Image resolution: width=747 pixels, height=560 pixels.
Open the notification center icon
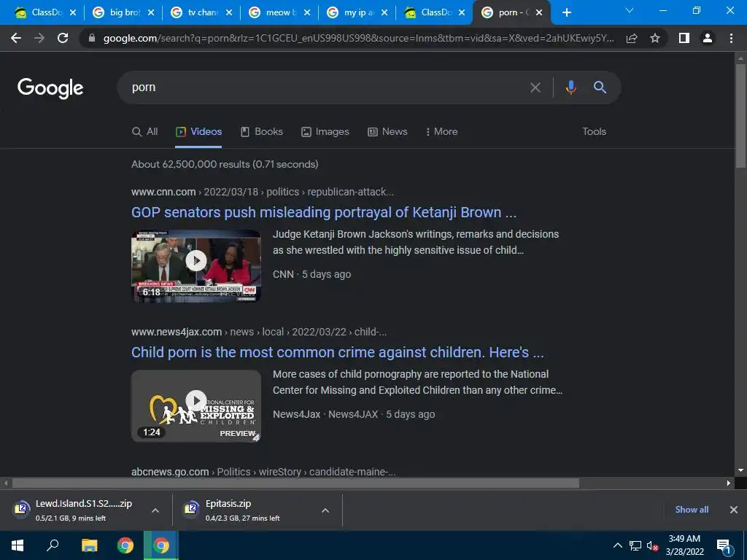724,546
